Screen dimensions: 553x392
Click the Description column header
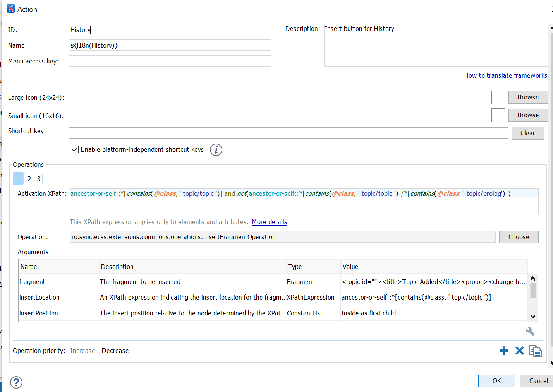coord(192,267)
